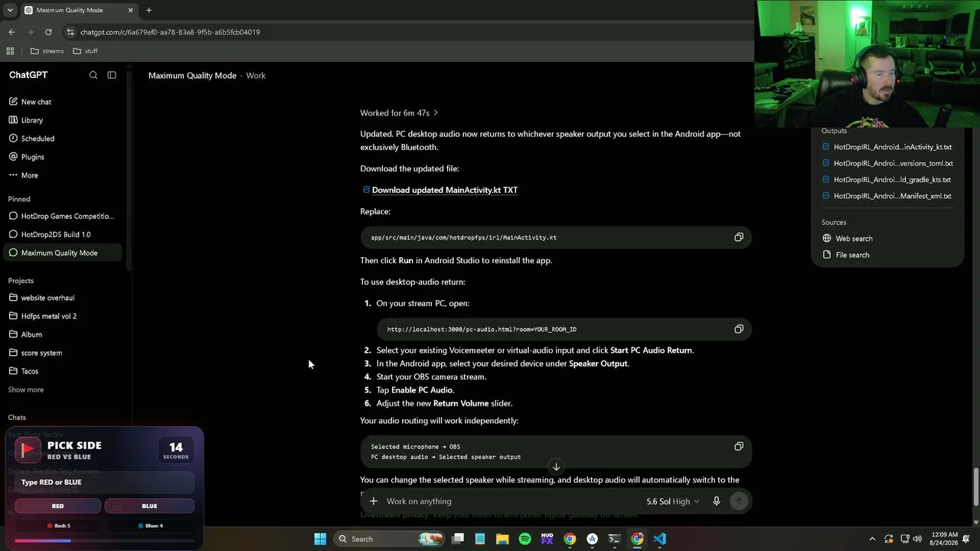
Task: Open the Windows Start menu
Action: [320, 539]
